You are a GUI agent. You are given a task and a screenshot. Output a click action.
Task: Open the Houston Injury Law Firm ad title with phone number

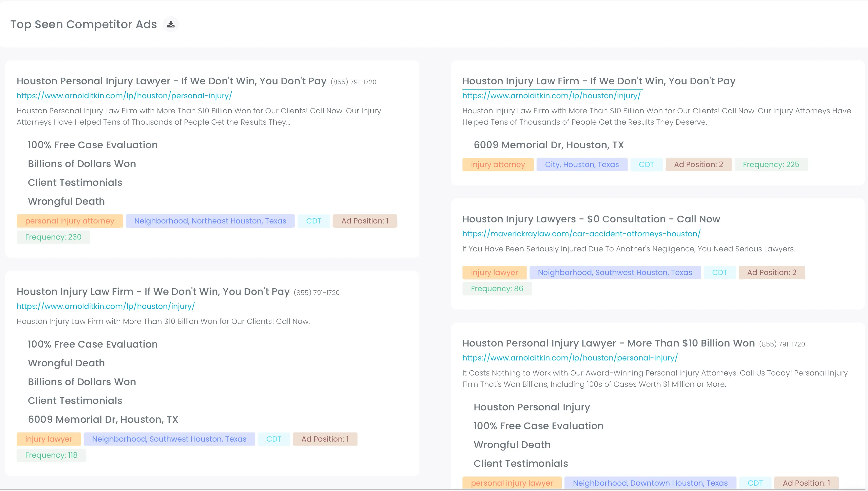[153, 292]
